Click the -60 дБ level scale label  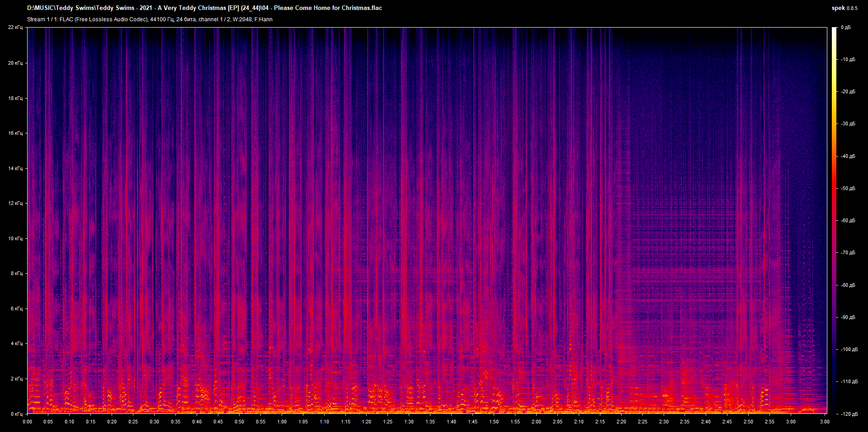point(848,221)
